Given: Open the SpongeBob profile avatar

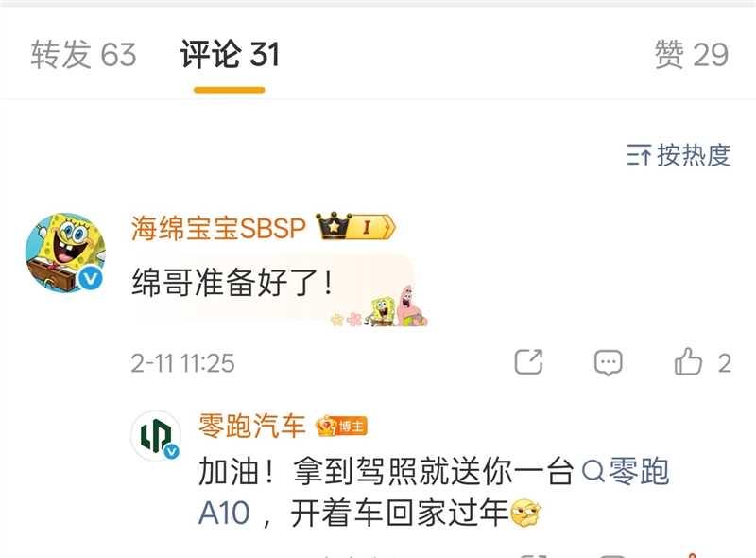Looking at the screenshot, I should point(65,253).
